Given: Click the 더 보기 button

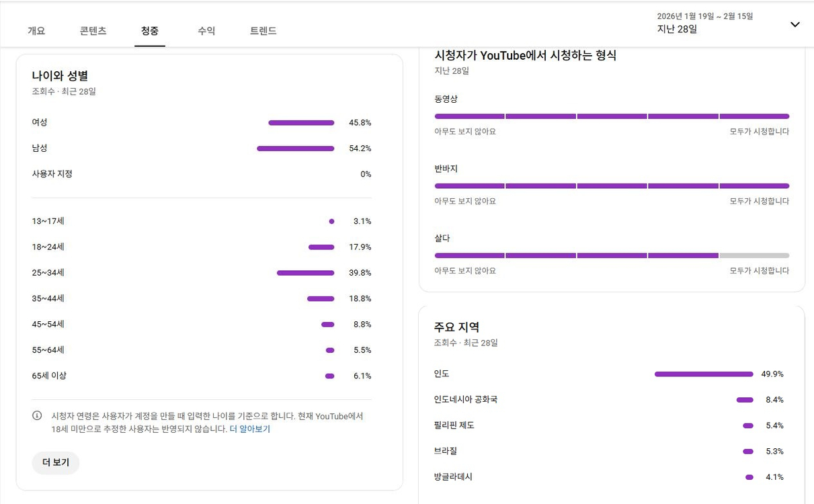Looking at the screenshot, I should pyautogui.click(x=55, y=462).
